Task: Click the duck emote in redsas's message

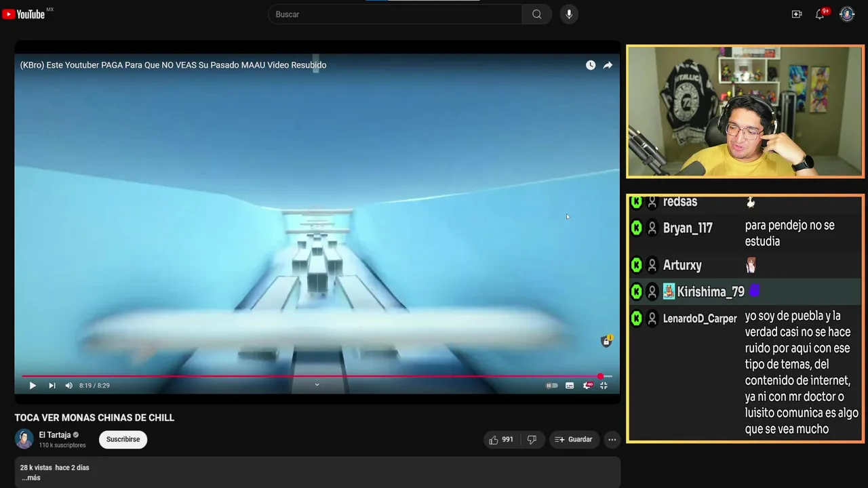Action: click(x=751, y=202)
